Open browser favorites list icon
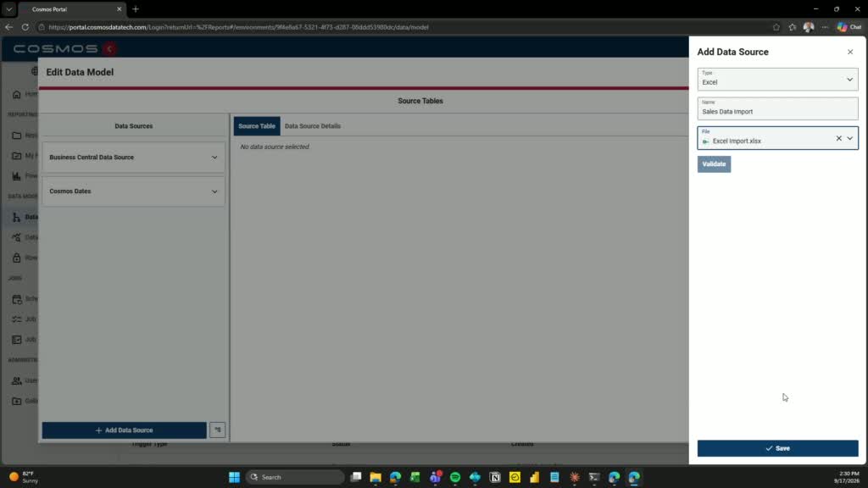The width and height of the screenshot is (868, 488). (x=793, y=27)
